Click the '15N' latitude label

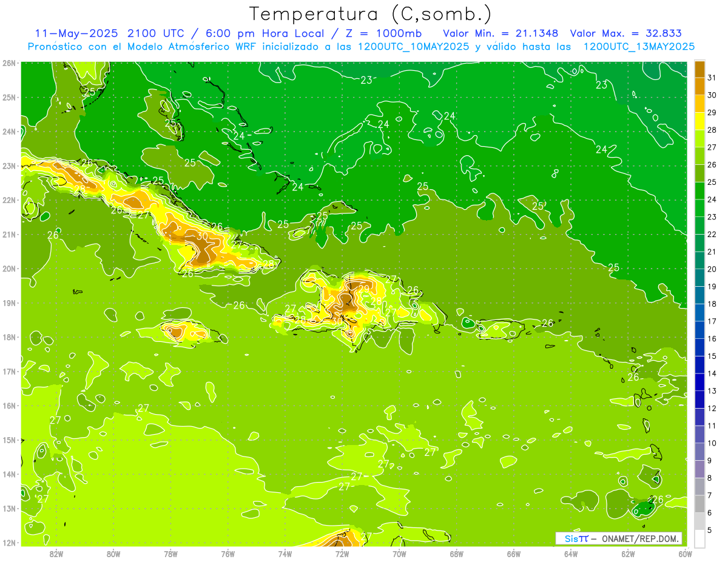tap(8, 440)
